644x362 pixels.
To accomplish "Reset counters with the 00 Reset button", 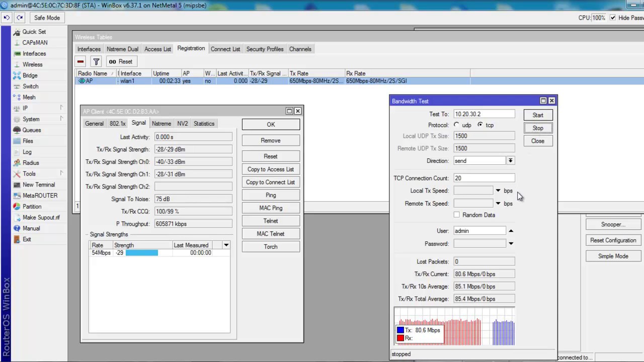I will point(121,61).
